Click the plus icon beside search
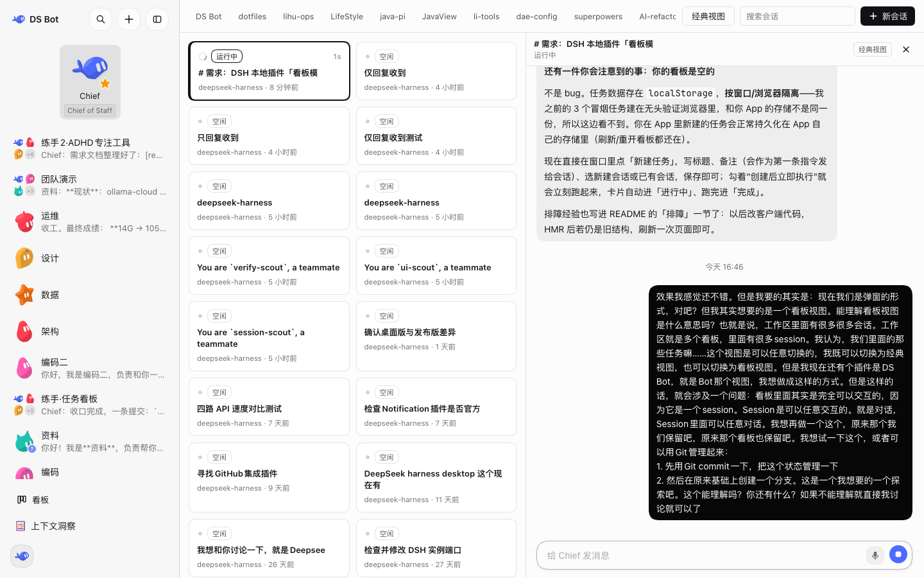The image size is (924, 578). click(x=129, y=19)
